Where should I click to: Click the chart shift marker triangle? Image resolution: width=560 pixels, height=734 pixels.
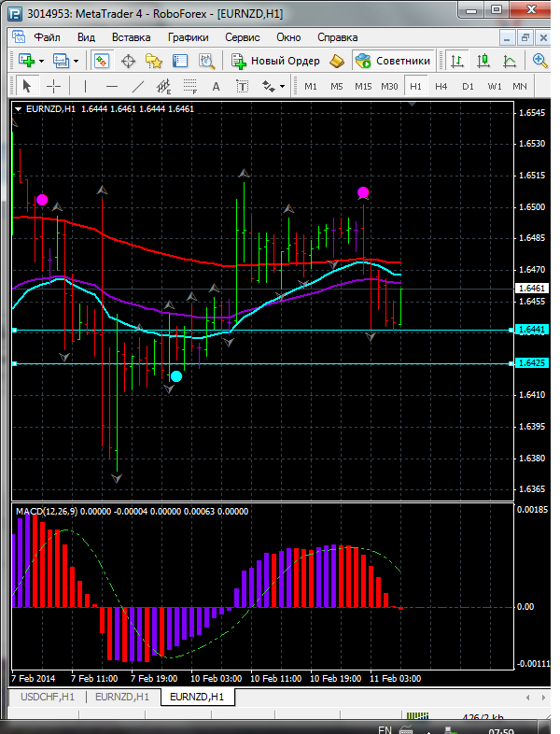pyautogui.click(x=413, y=104)
